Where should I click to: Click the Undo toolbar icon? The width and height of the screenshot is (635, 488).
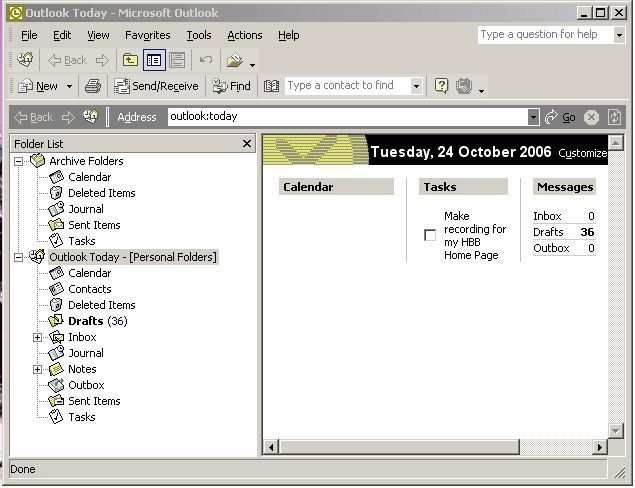tap(206, 60)
